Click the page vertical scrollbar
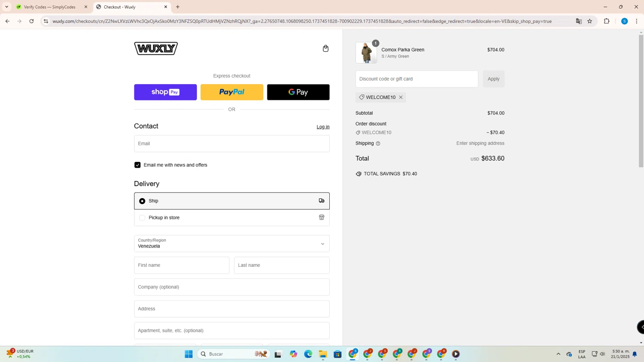Screen dimensions: 644x362 click(x=641, y=101)
